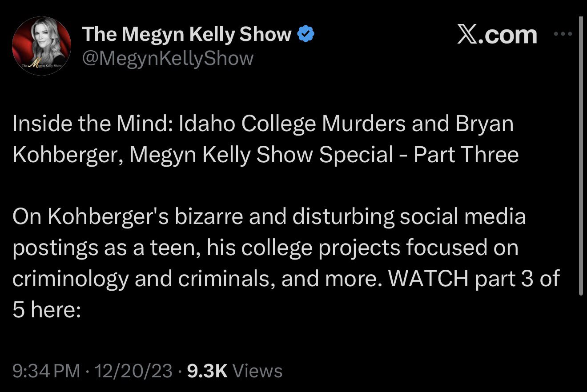Click the X logo in X.com watermark
Image resolution: width=587 pixels, height=392 pixels.
(x=468, y=35)
